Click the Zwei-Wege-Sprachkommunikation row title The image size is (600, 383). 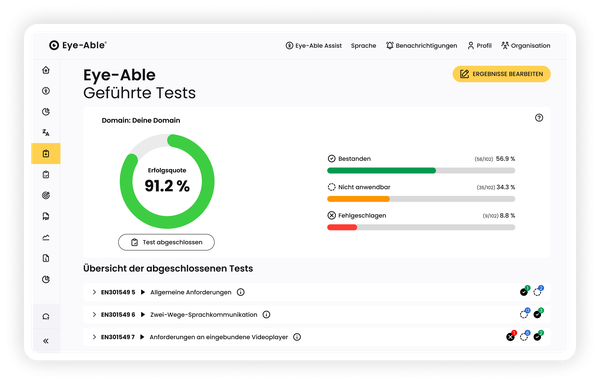(x=204, y=315)
